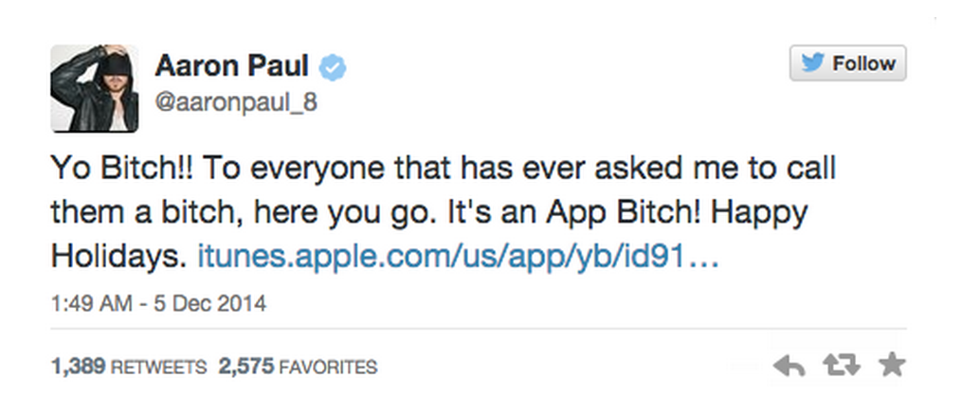
Task: Click the Twitter bird icon in Follow button
Action: pos(812,63)
